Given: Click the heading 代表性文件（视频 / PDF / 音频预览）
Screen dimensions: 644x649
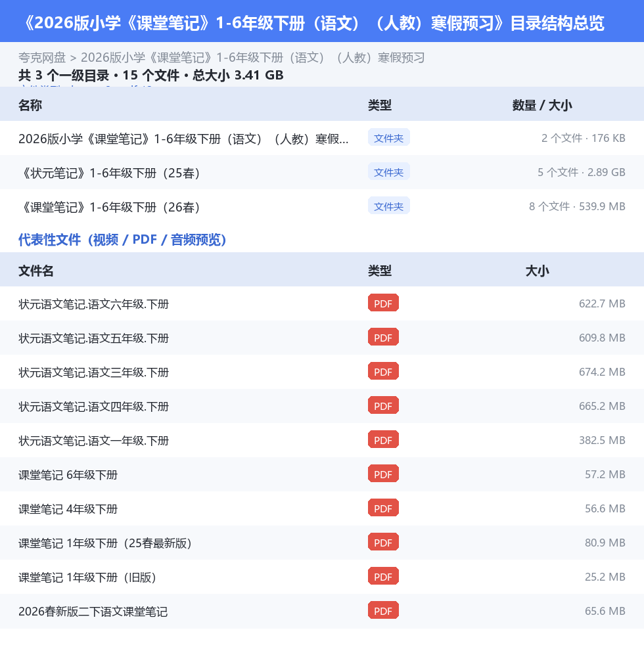Looking at the screenshot, I should [x=122, y=240].
